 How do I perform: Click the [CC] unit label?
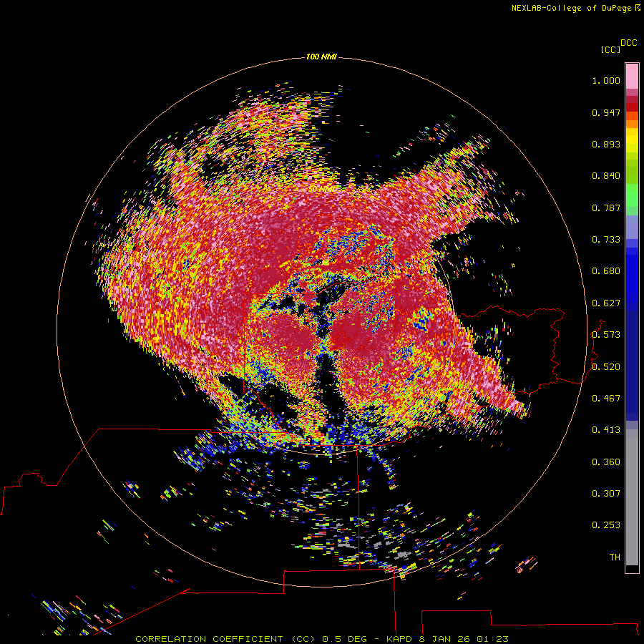[x=610, y=49]
